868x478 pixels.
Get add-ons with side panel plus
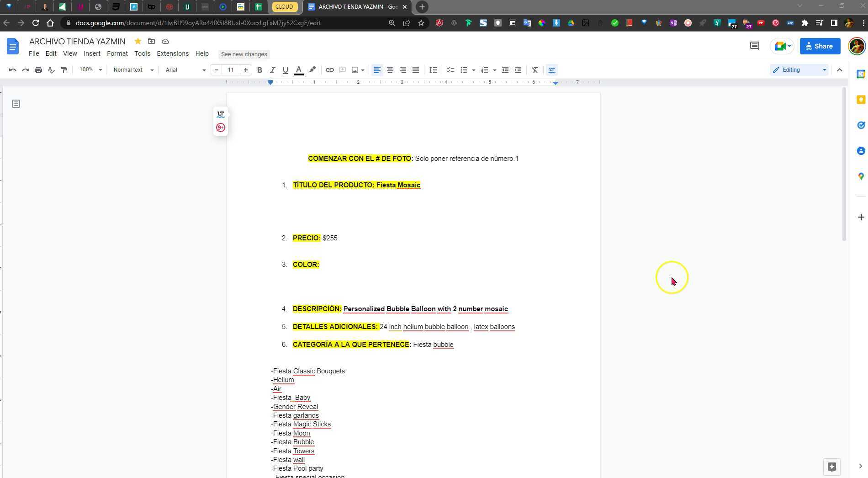[x=861, y=217]
